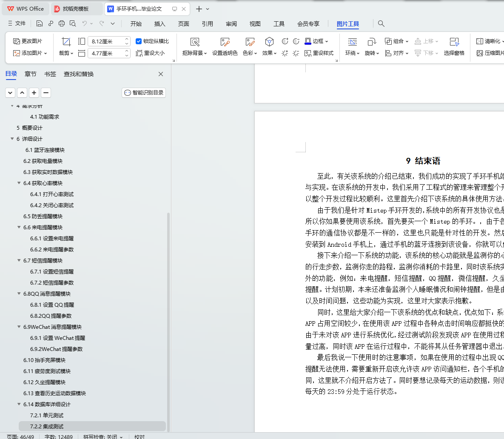Image resolution: width=504 pixels, height=439 pixels.
Task: Toggle 锁定纵横比 lock aspect ratio checkbox
Action: pos(139,41)
